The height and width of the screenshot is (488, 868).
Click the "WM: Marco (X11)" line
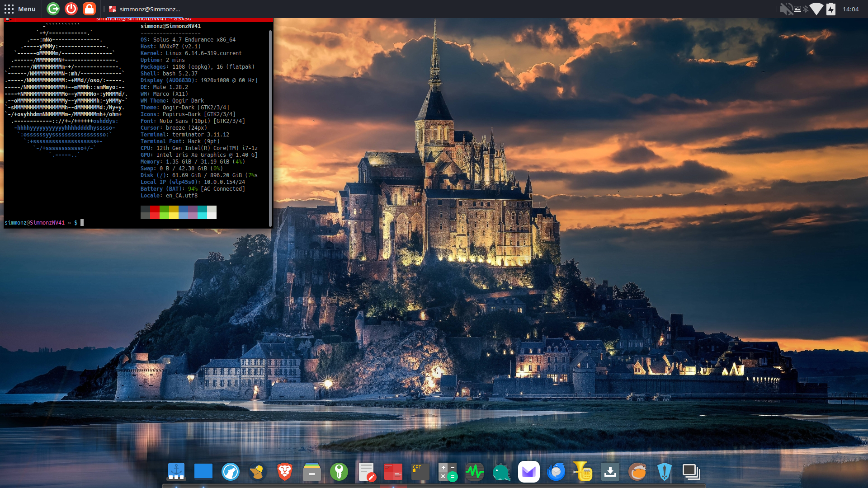[x=164, y=94]
